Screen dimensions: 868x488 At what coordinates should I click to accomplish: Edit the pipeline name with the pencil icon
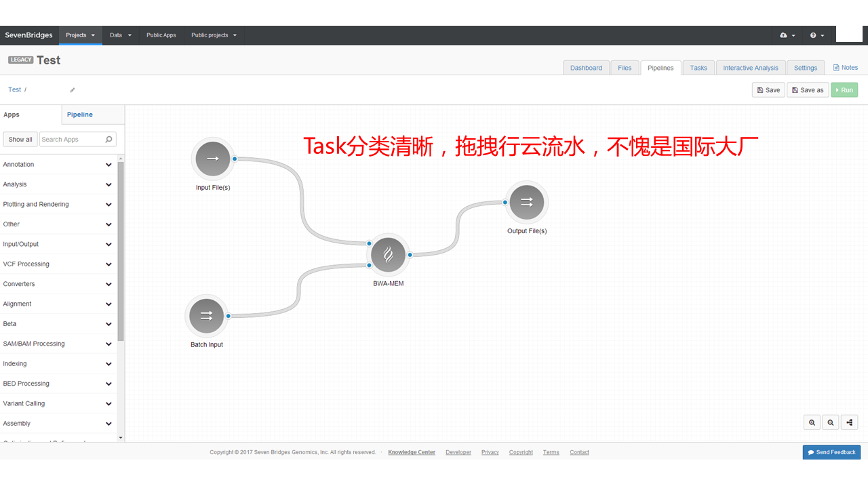tap(73, 90)
